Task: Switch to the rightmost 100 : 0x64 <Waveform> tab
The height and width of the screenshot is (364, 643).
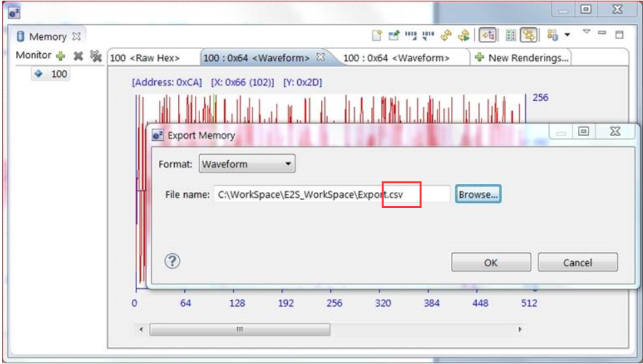Action: (x=396, y=58)
